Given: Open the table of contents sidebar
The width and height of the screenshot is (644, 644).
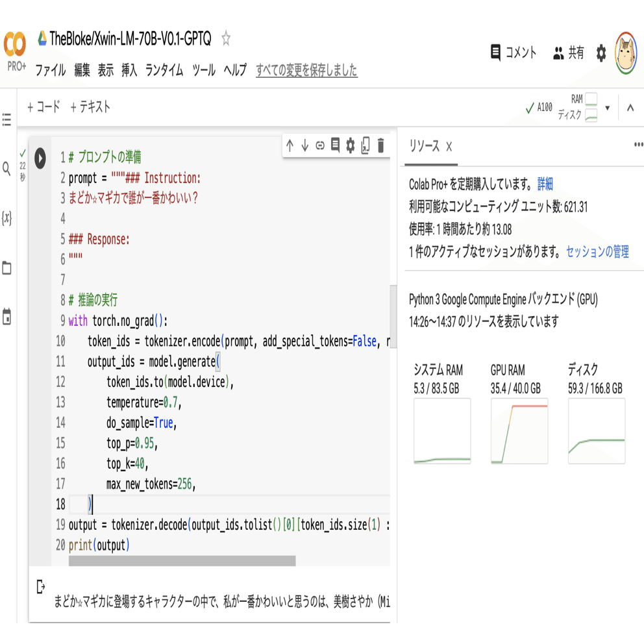Looking at the screenshot, I should pyautogui.click(x=8, y=119).
